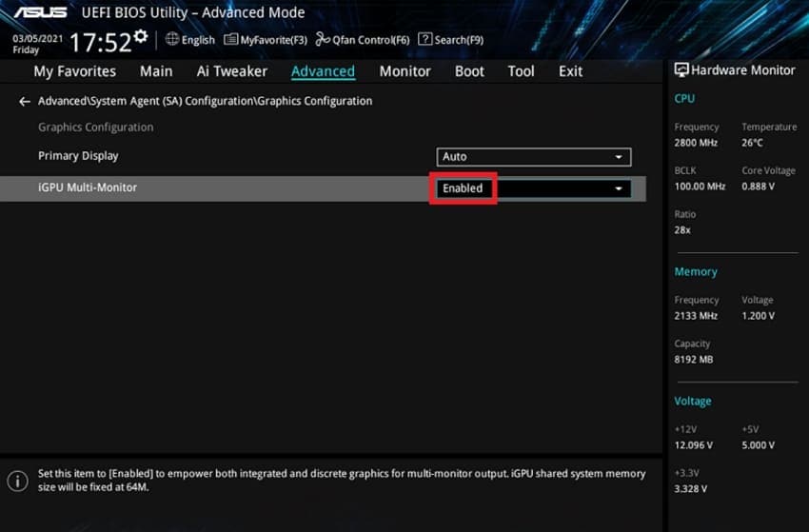Click the 2133 MHz memory frequency value
Viewport: 809px width, 532px height.
[x=696, y=316]
